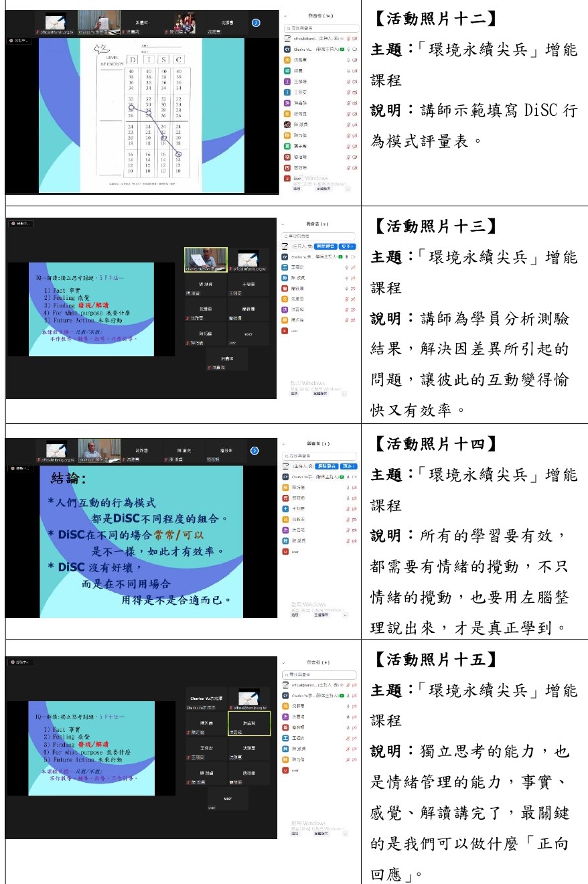Click the CY avatar in the third participants list

pyautogui.click(x=286, y=476)
